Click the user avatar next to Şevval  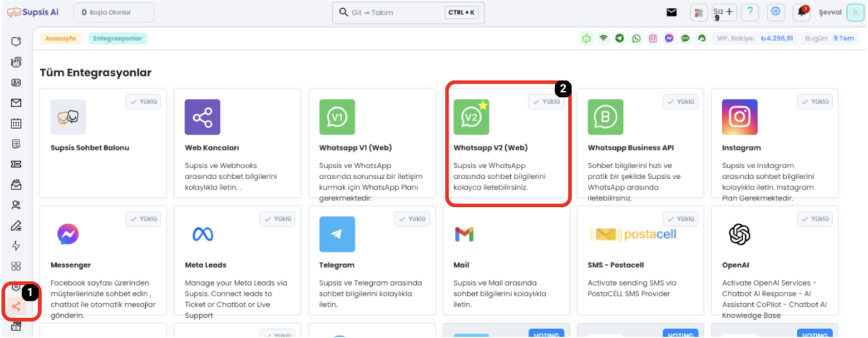855,12
